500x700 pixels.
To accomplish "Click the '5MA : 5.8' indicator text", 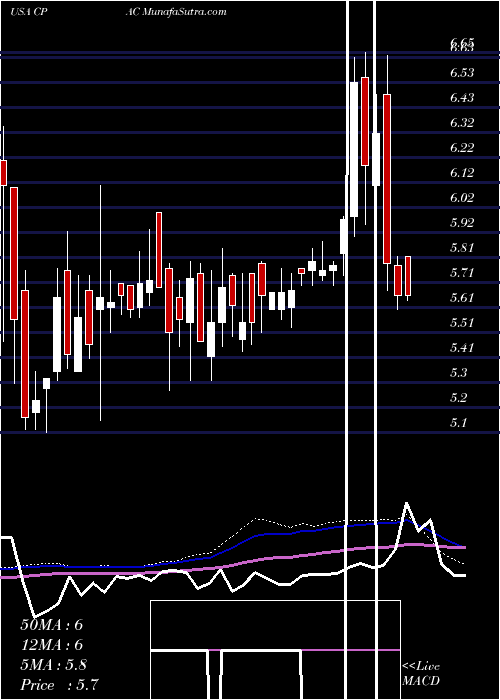I will tap(54, 665).
